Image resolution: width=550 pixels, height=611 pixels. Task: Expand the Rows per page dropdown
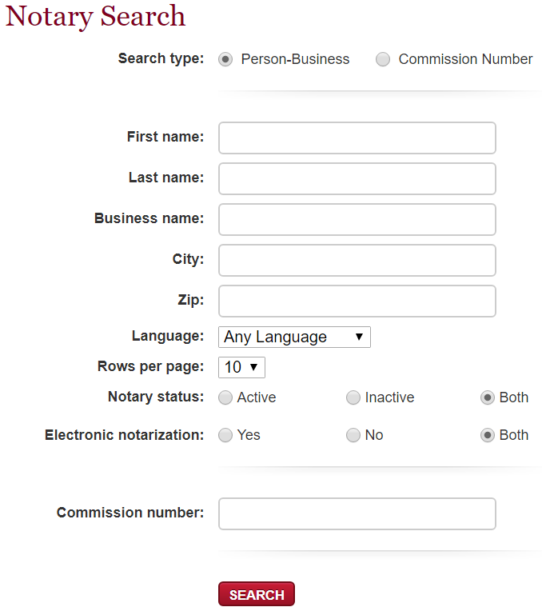(x=242, y=367)
